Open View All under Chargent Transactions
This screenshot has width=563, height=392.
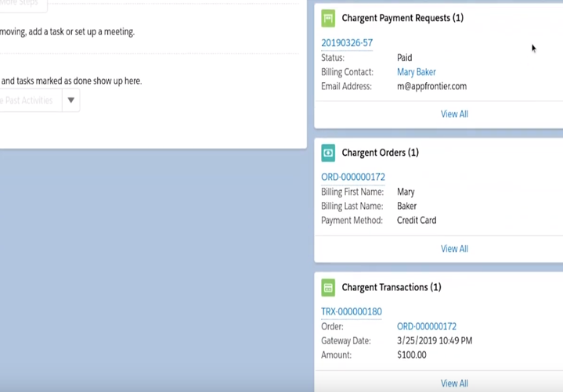454,383
